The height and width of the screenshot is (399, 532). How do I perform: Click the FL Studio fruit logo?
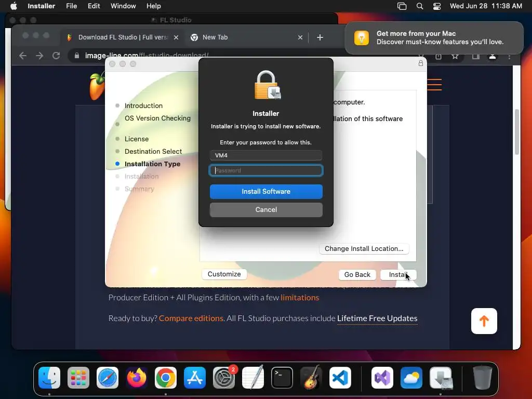[97, 86]
